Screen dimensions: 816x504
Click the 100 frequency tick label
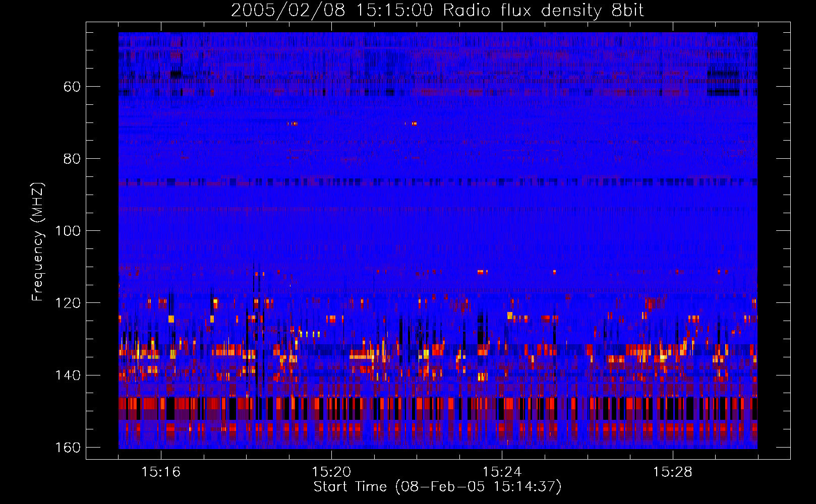click(68, 231)
